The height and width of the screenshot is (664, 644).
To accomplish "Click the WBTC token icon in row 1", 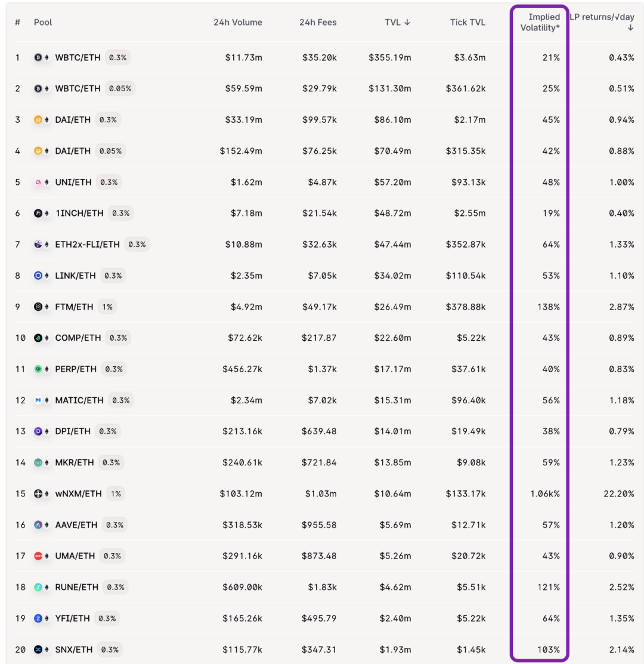I will coord(38,58).
